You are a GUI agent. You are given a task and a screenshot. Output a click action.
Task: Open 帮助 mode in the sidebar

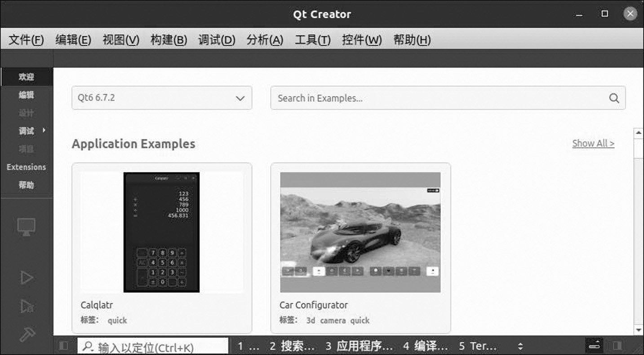tap(27, 185)
